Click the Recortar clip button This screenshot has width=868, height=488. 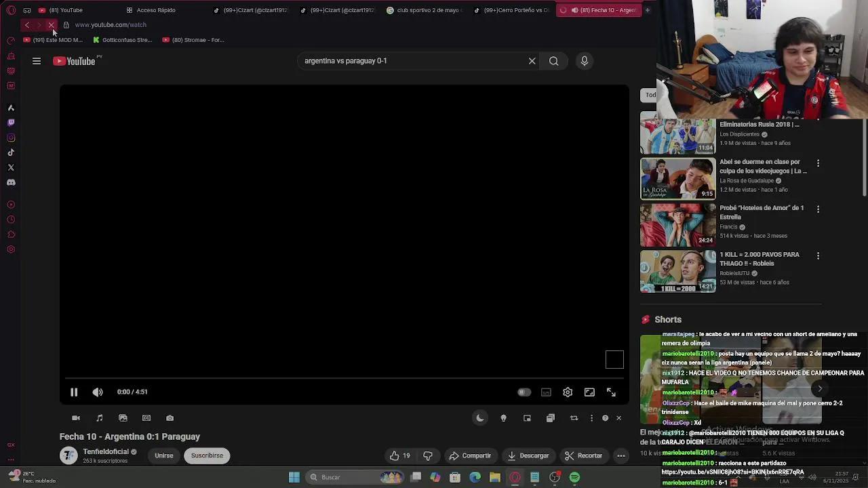(584, 456)
